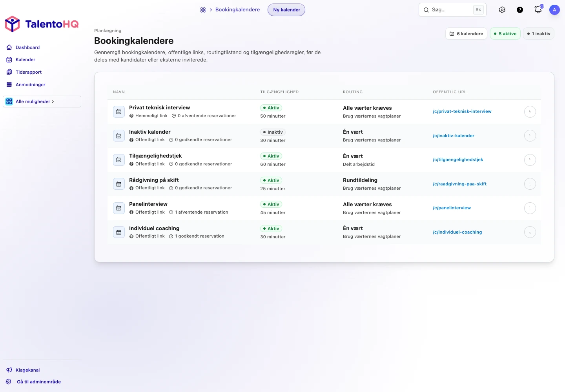Click calendar icon of Privat teknisk interview
The width and height of the screenshot is (565, 392).
pos(119,112)
